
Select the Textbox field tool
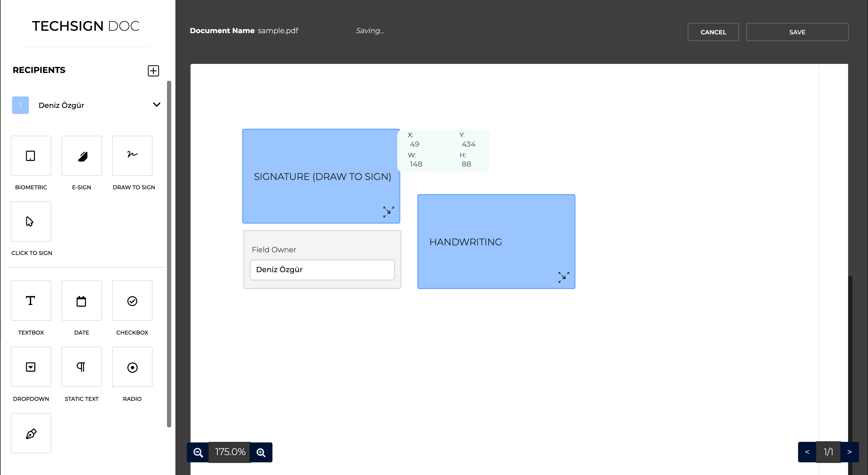pyautogui.click(x=31, y=300)
